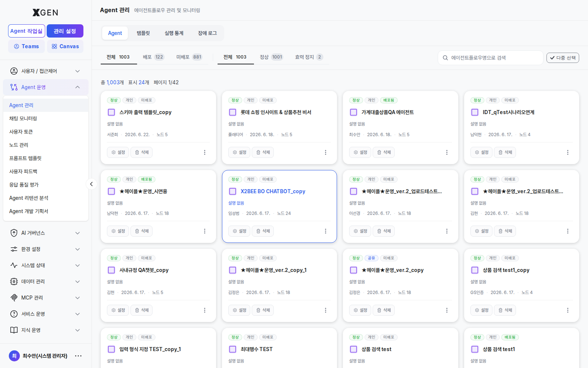
Task: Open settings for X2BEE BO CHATBOT_copy
Action: click(x=239, y=231)
